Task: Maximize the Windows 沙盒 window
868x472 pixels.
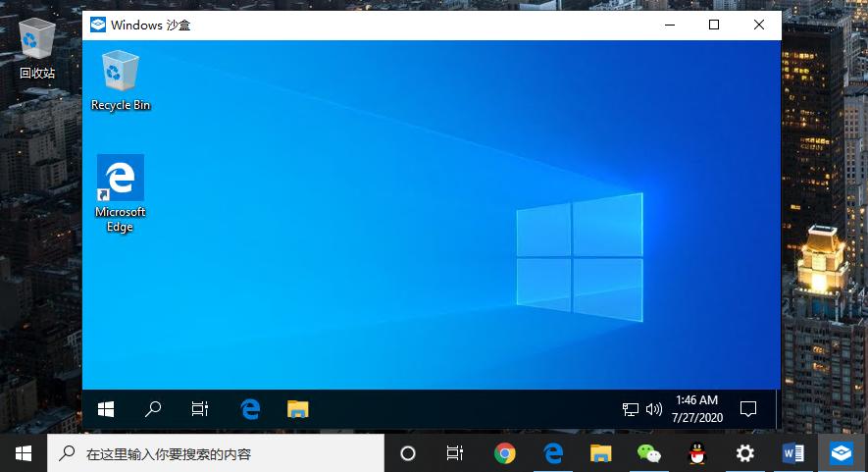Action: 714,25
